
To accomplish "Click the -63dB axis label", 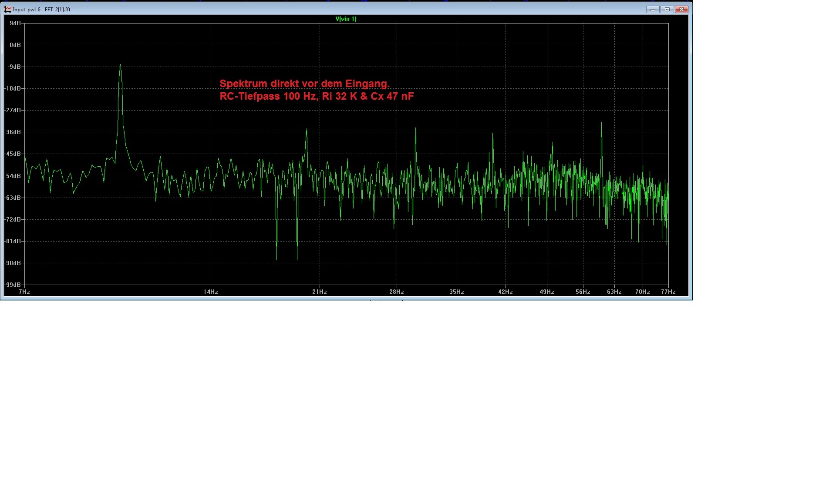I will (x=13, y=198).
